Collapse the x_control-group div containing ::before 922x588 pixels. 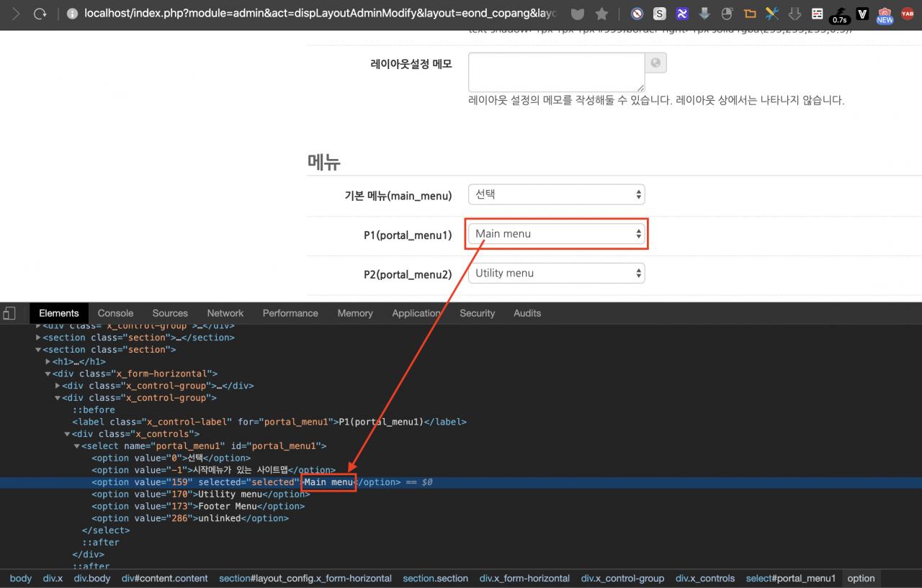(58, 397)
